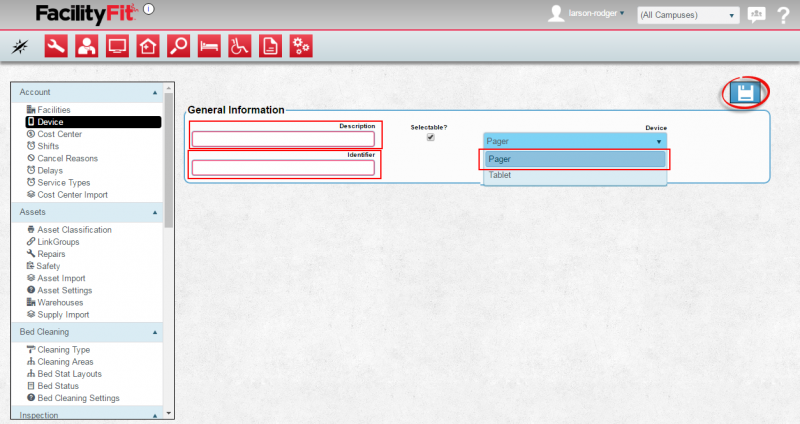Screen dimensions: 800x424
Task: Open the All Campuses dropdown
Action: pyautogui.click(x=688, y=15)
